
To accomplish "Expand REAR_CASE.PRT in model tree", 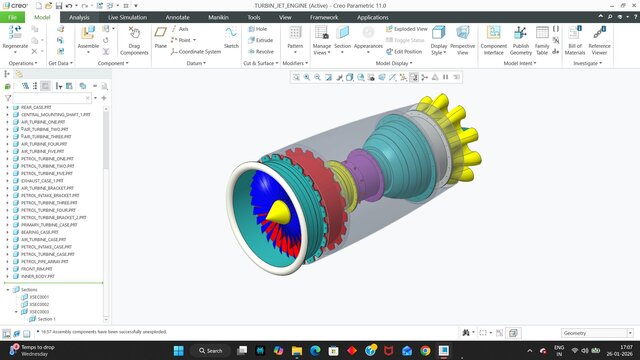I will 7,107.
